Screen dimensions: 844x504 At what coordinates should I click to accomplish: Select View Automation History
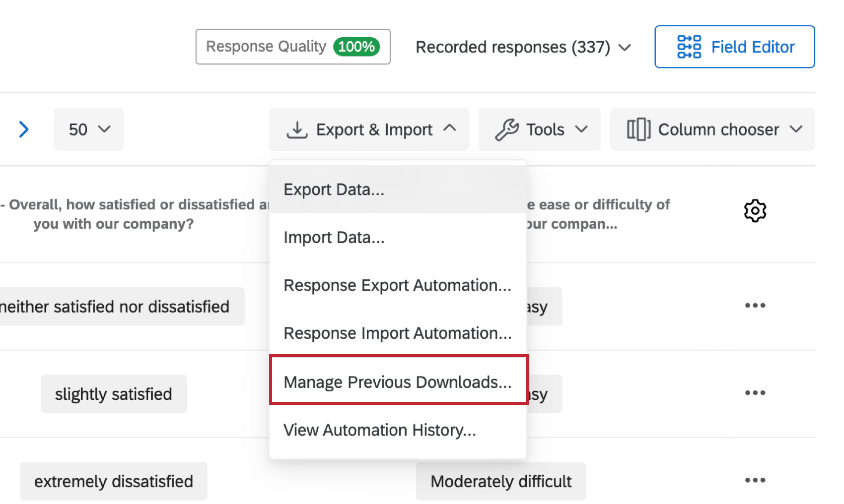[x=380, y=430]
